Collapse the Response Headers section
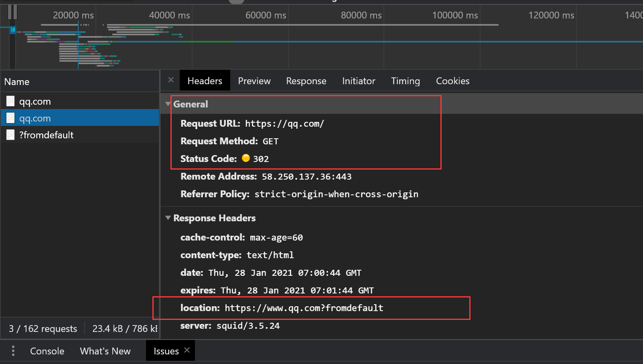 pos(168,218)
